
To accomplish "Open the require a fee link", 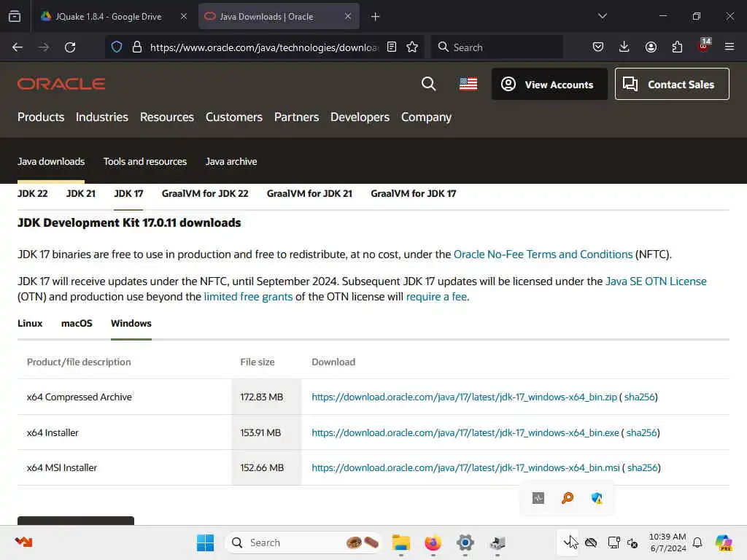I will [x=436, y=297].
